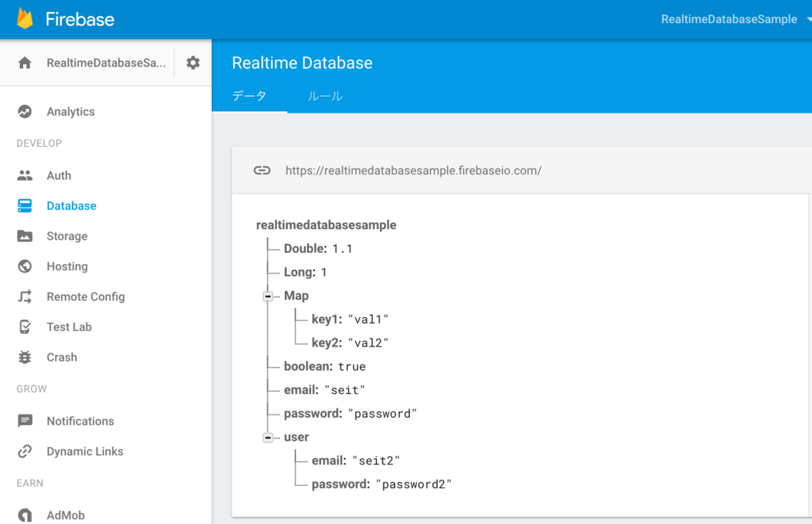Select the user email "seit2" entry
812x524 pixels.
pyautogui.click(x=356, y=461)
